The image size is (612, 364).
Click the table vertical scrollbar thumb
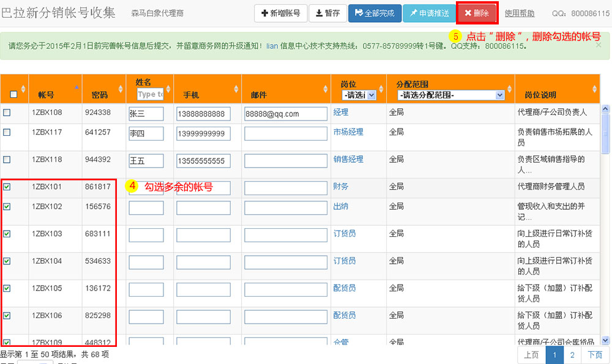(x=605, y=133)
